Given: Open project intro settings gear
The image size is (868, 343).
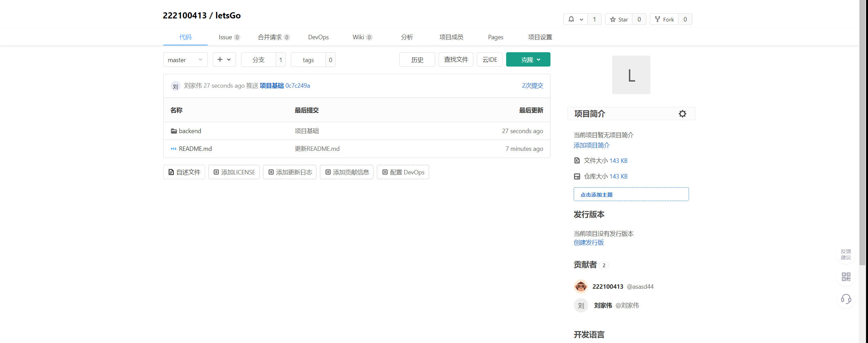Looking at the screenshot, I should 682,114.
